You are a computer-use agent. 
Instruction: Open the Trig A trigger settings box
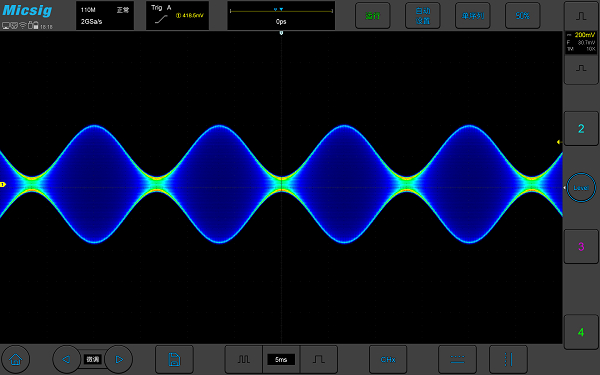(178, 16)
